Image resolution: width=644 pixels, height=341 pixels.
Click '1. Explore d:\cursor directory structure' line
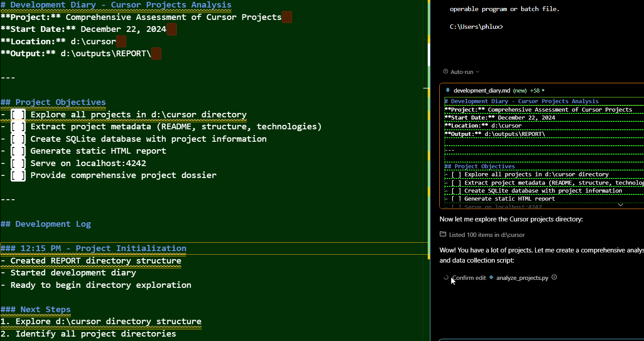click(101, 322)
